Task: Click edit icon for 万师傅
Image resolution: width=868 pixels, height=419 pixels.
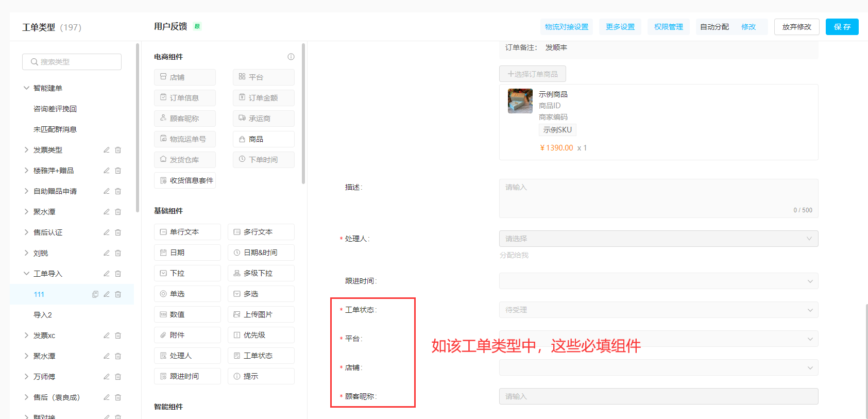Action: (107, 377)
